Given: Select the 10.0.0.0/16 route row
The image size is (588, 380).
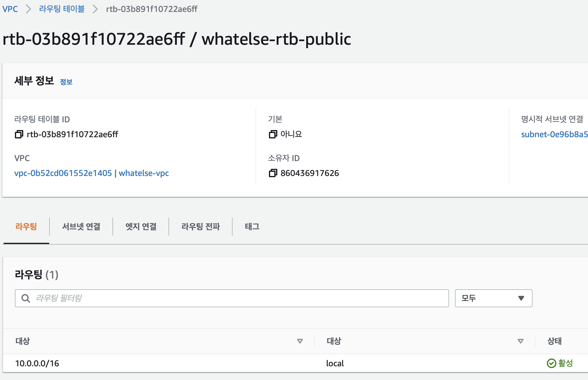Looking at the screenshot, I should pos(38,363).
